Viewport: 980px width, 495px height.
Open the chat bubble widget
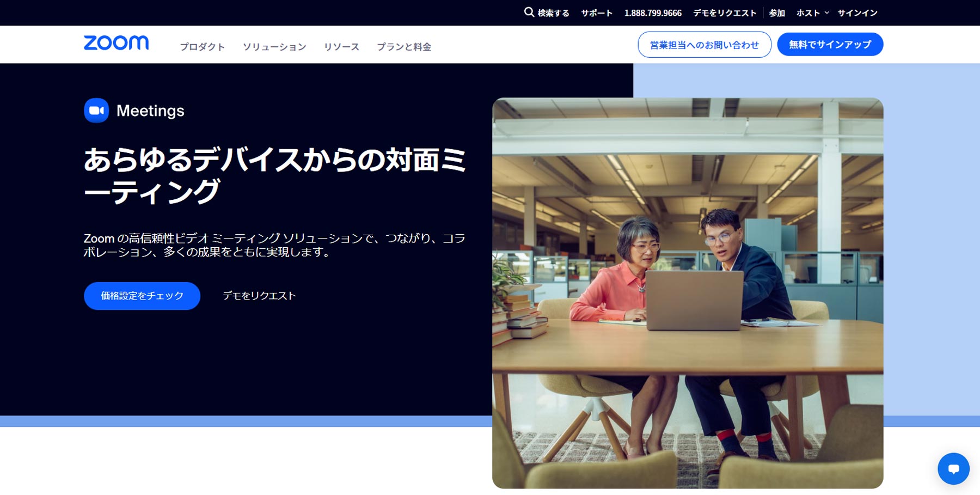[953, 469]
